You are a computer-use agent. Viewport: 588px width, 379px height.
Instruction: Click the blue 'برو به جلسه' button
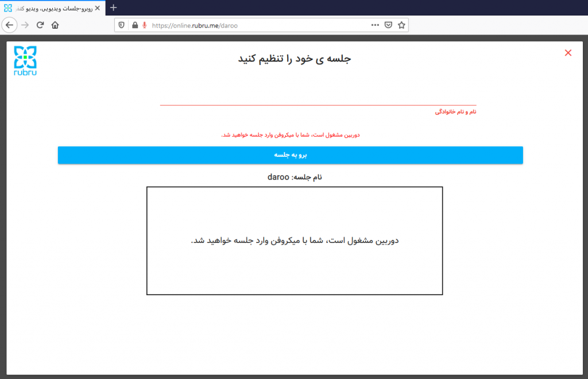[290, 155]
